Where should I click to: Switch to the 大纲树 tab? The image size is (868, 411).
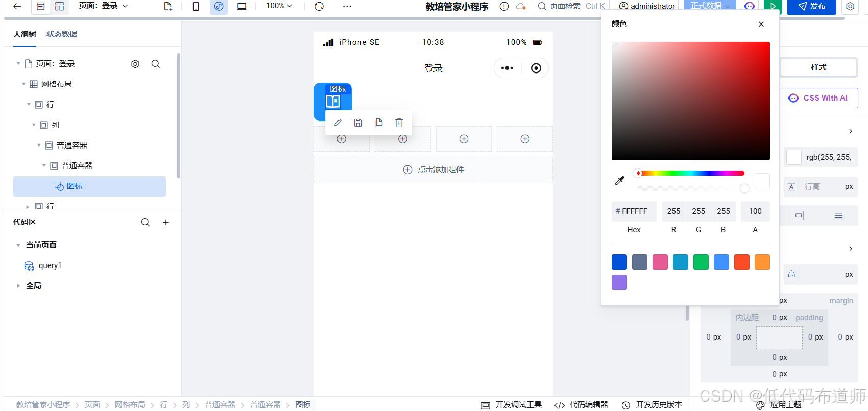click(25, 34)
